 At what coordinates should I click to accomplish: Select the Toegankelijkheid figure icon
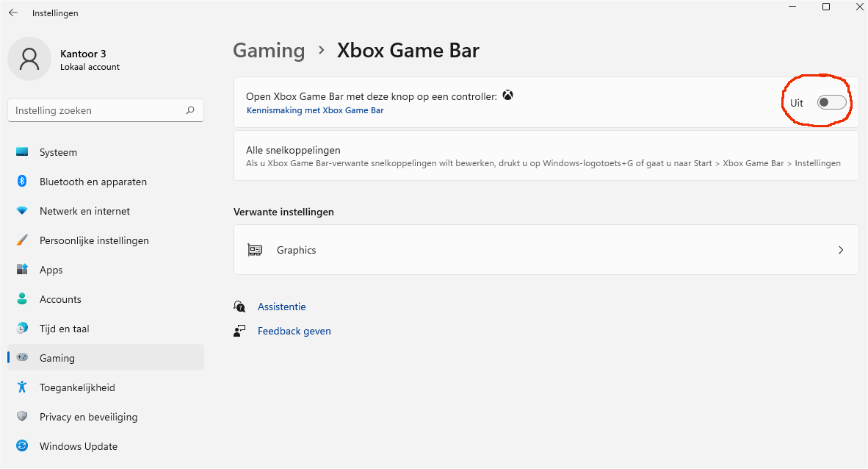pyautogui.click(x=22, y=387)
